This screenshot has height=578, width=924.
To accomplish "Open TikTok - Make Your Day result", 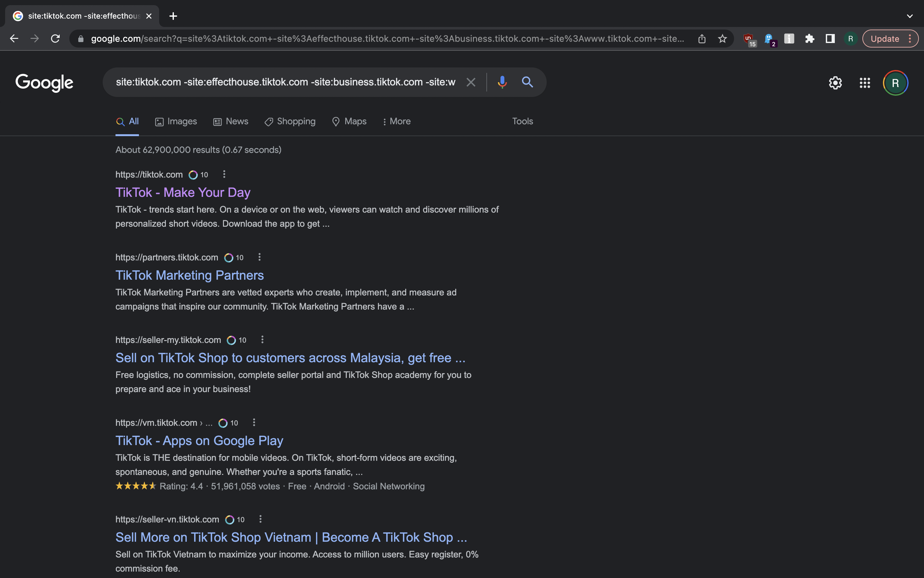I will 183,192.
